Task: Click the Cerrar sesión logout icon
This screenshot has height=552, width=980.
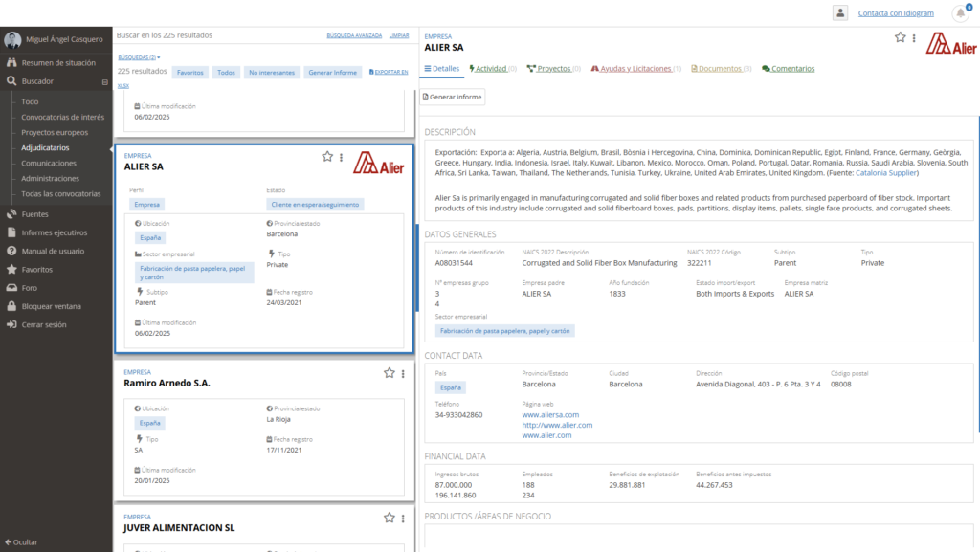Action: click(x=11, y=324)
